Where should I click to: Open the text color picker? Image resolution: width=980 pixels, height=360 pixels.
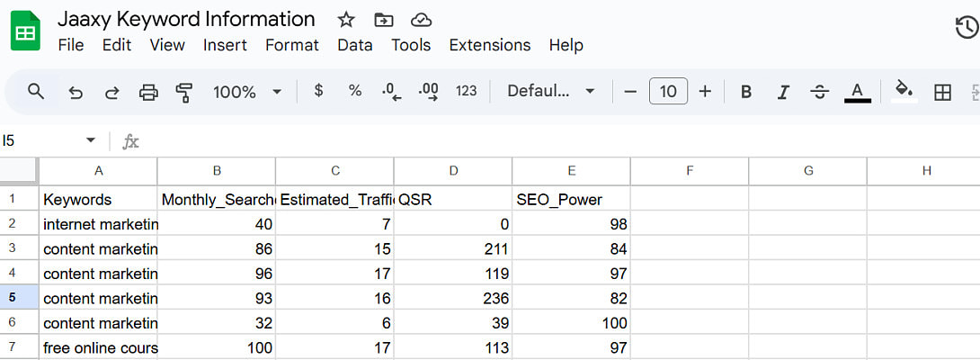tap(858, 92)
